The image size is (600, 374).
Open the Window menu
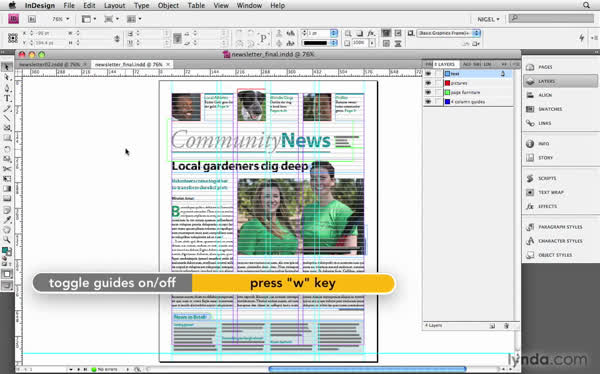point(249,5)
